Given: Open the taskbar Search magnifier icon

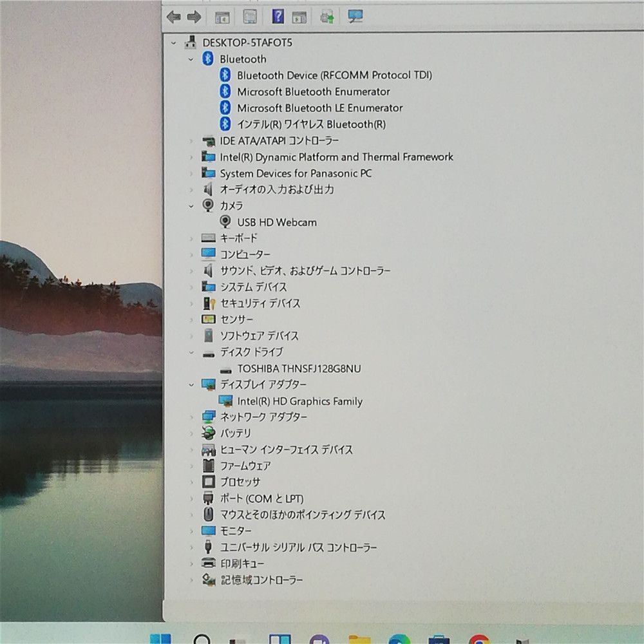Looking at the screenshot, I should 202,639.
